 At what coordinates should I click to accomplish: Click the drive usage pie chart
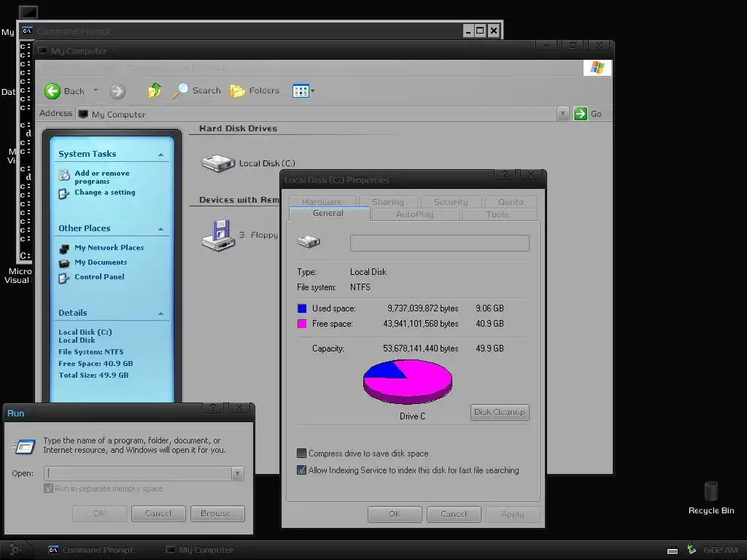(407, 382)
